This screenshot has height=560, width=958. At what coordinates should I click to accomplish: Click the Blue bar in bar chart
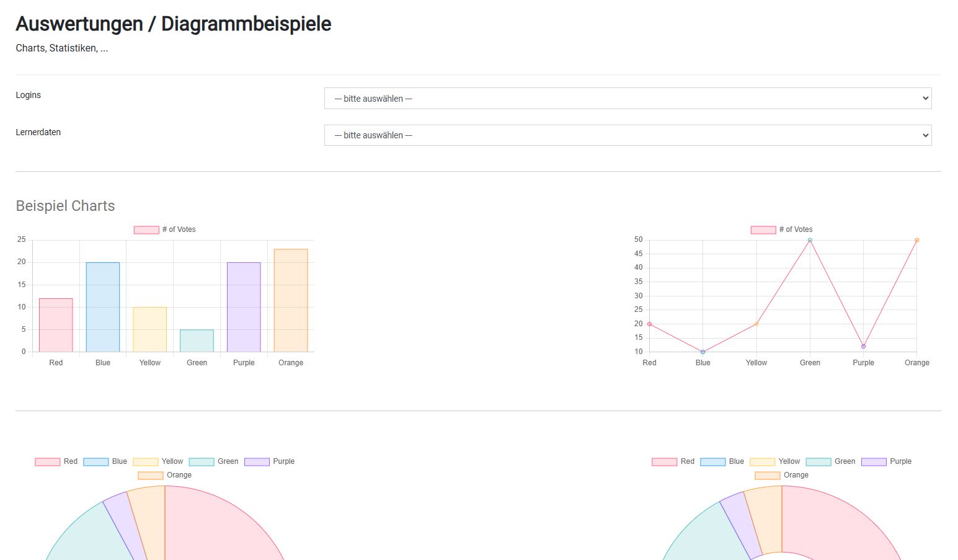coord(103,307)
